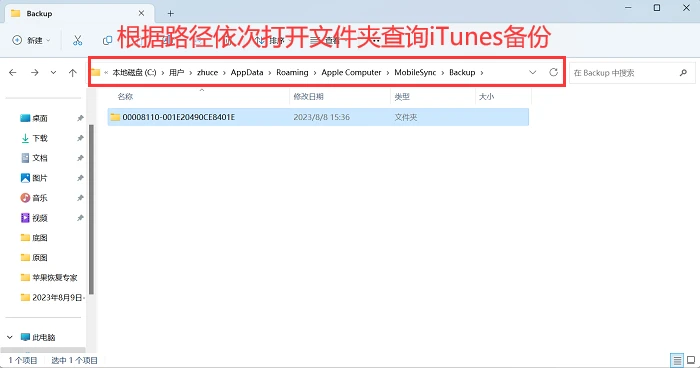Click the search magnifier icon
The height and width of the screenshot is (368, 700).
pos(683,72)
